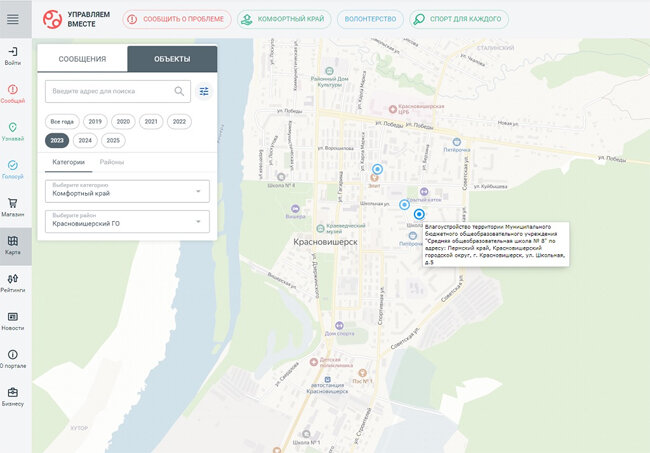Viewport: 650px width, 453px height.
Task: Open the Красновишерский ГО district dropdown
Action: click(127, 221)
